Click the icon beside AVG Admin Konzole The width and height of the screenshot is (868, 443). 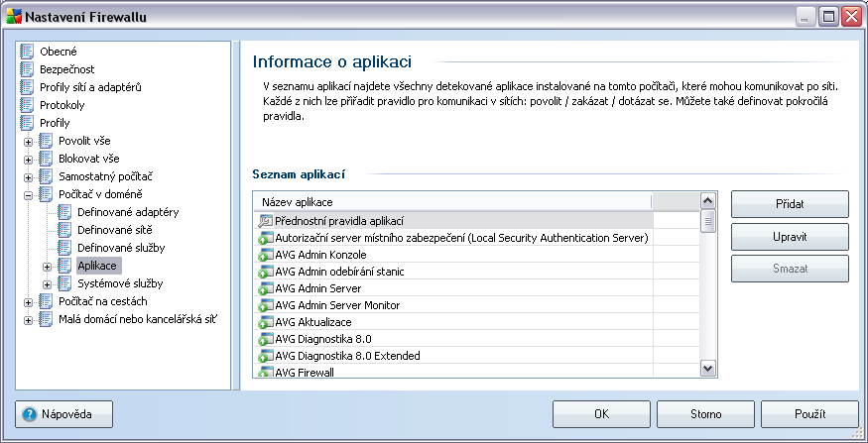(265, 255)
